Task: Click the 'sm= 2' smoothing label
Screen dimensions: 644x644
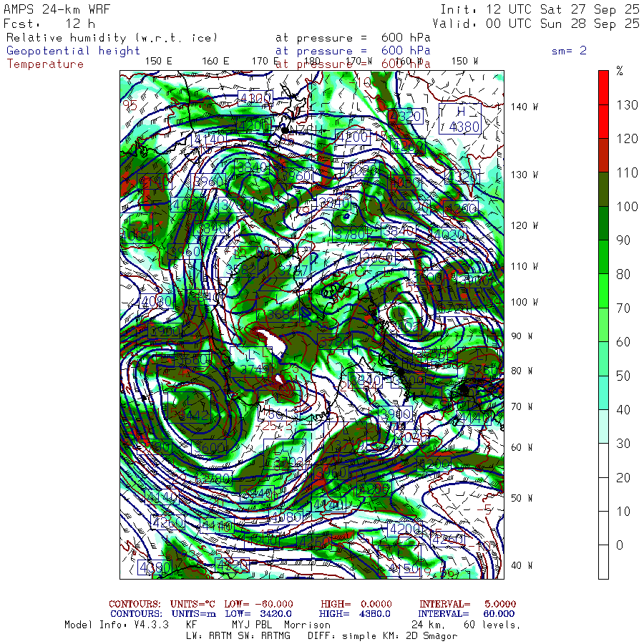Action: click(x=569, y=51)
